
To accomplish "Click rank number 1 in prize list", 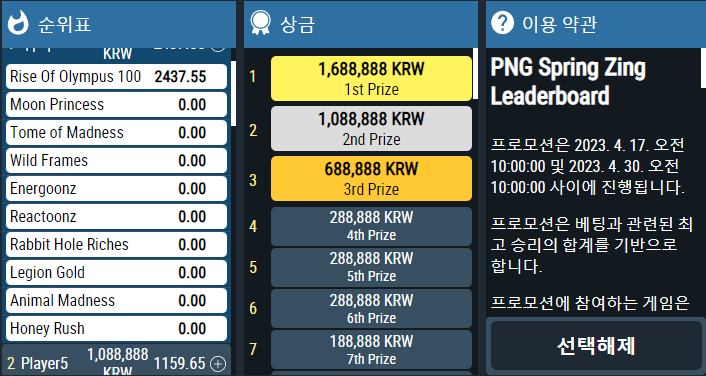I will [x=253, y=77].
